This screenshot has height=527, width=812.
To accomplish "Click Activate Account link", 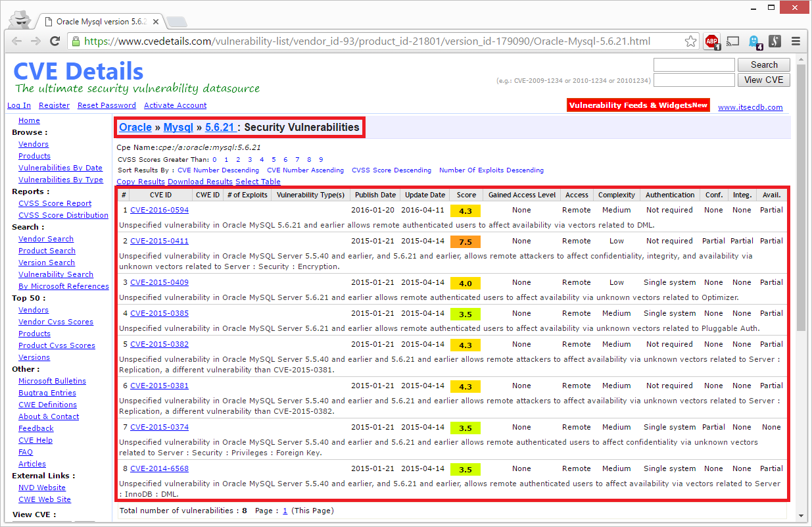I will pyautogui.click(x=175, y=105).
